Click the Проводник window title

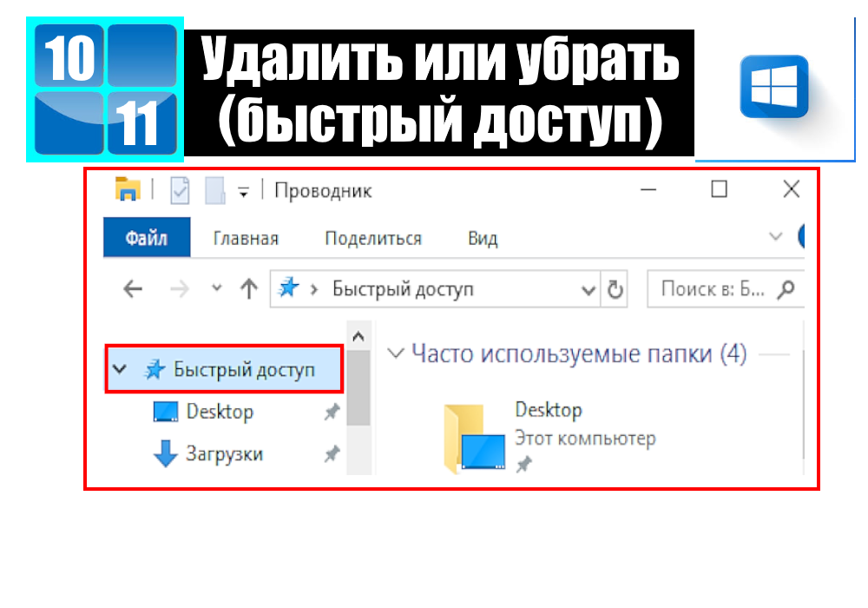323,191
